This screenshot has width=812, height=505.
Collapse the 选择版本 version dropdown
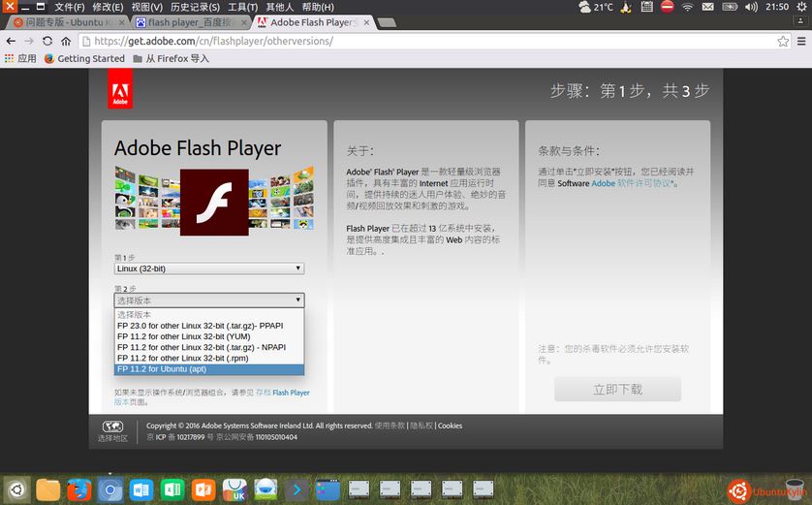[x=209, y=300]
